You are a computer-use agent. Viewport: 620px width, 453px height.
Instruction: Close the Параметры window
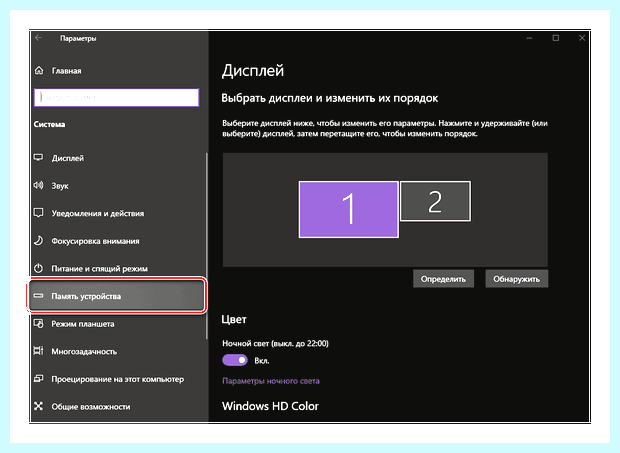pos(582,38)
